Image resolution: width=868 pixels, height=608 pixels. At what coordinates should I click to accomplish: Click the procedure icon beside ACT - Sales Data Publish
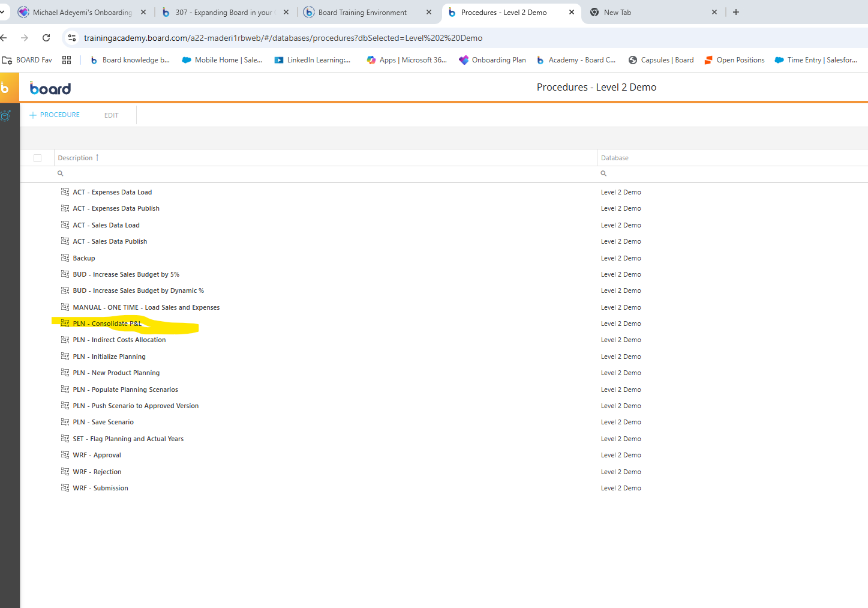65,241
